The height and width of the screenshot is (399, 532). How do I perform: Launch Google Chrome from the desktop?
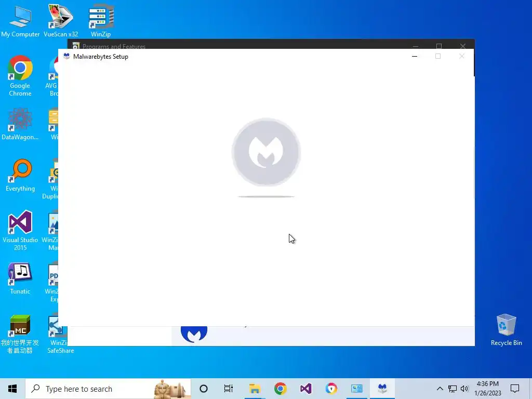pos(20,75)
